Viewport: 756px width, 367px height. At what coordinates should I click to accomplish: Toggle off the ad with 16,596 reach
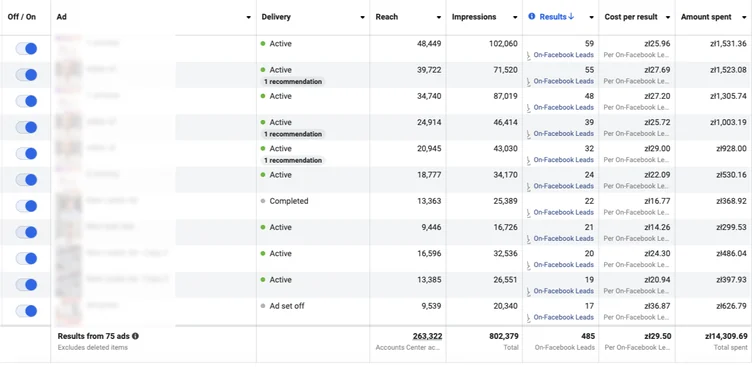click(x=26, y=258)
